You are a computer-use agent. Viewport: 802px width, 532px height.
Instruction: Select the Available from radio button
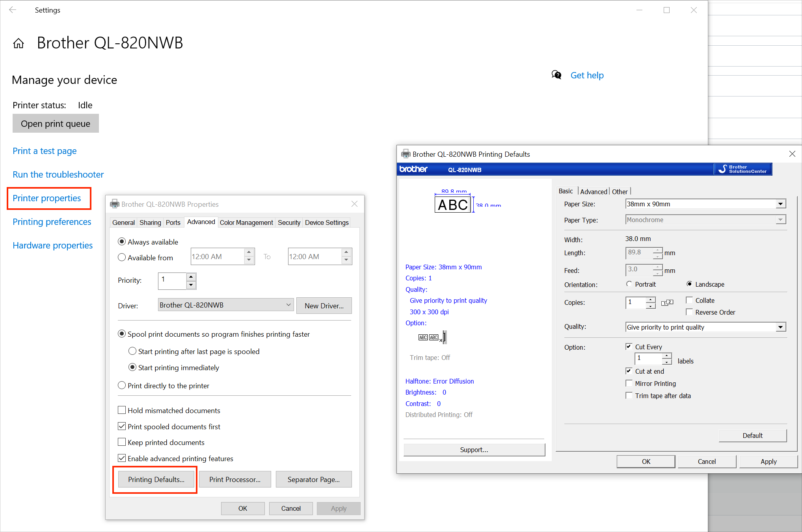[x=122, y=258]
